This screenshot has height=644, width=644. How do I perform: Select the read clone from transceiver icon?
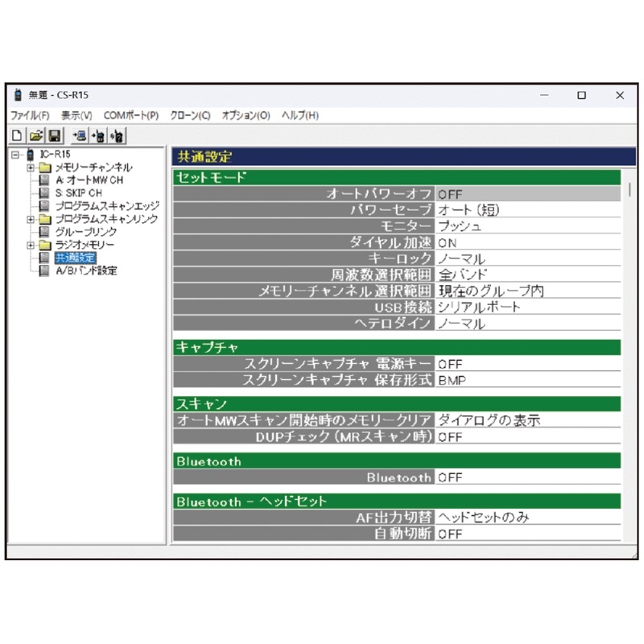pyautogui.click(x=79, y=135)
